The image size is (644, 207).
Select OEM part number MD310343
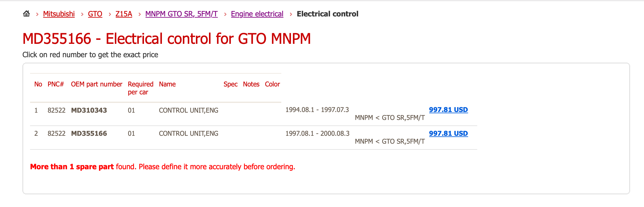[89, 110]
